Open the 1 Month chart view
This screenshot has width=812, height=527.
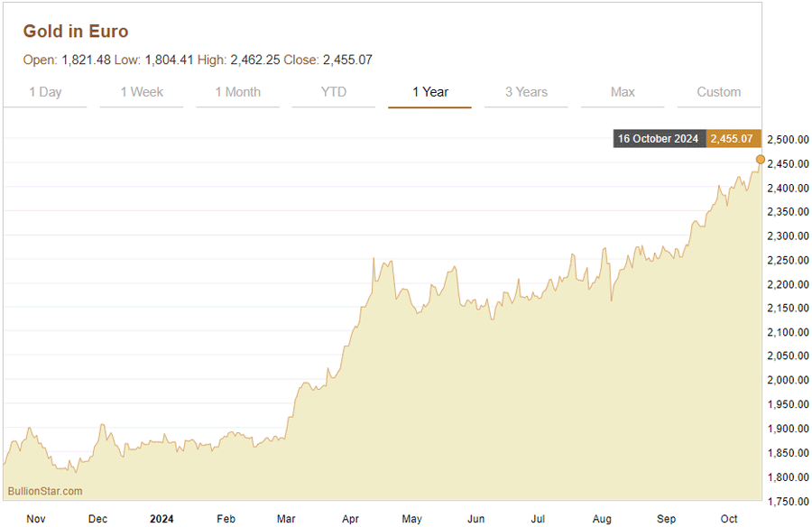[x=237, y=92]
